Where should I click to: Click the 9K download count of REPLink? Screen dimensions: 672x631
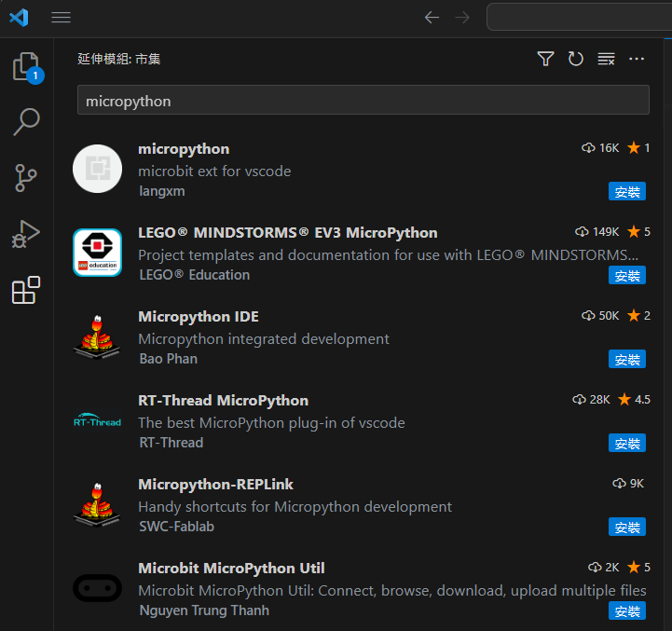click(x=628, y=484)
